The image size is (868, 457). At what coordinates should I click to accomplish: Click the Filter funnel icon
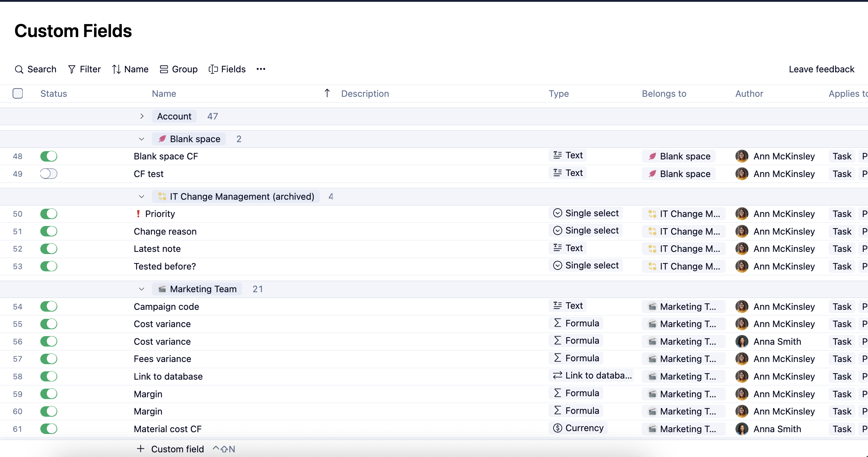tap(72, 69)
